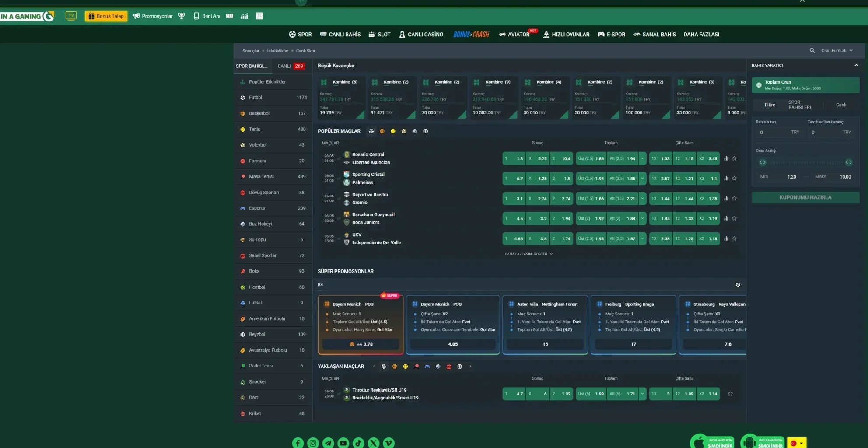Viewport: 868px width, 448px height.
Task: Open the CANLI CASİNO menu
Action: (x=421, y=35)
